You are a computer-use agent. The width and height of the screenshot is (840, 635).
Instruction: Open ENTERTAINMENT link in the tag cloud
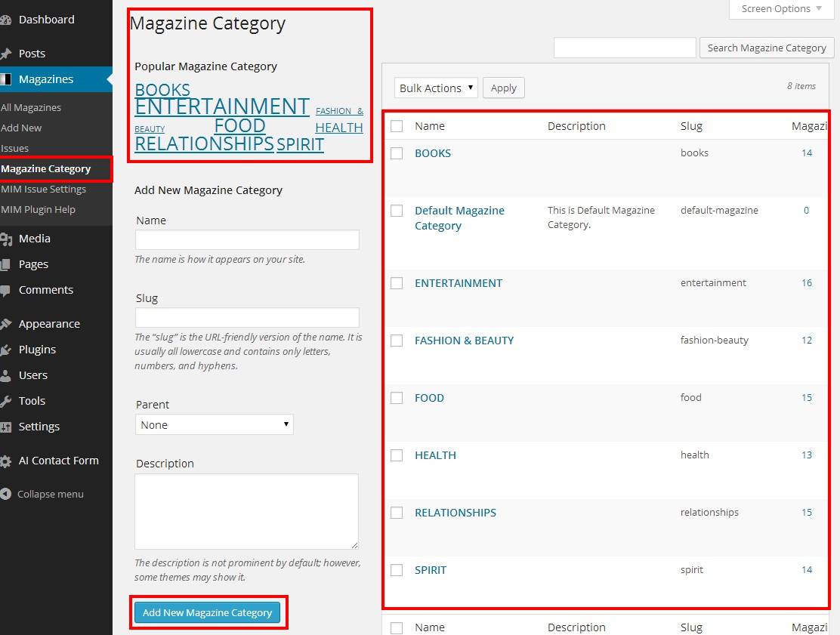click(222, 106)
